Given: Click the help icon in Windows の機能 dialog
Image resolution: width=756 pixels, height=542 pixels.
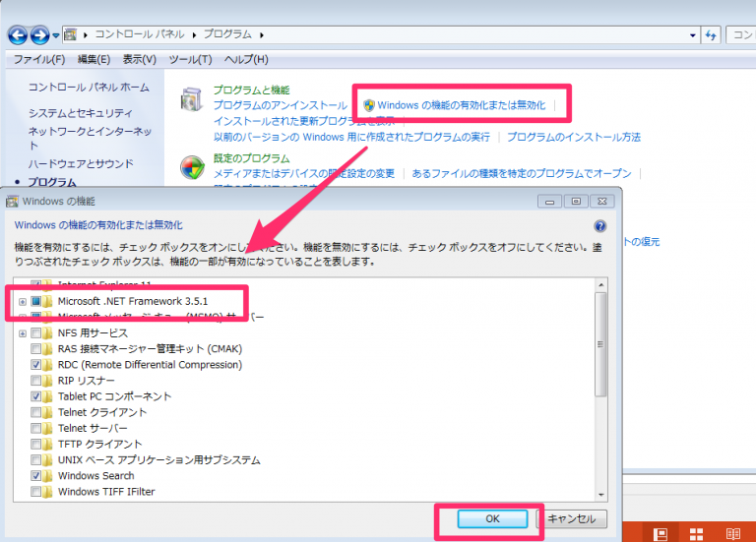Looking at the screenshot, I should pos(599,226).
